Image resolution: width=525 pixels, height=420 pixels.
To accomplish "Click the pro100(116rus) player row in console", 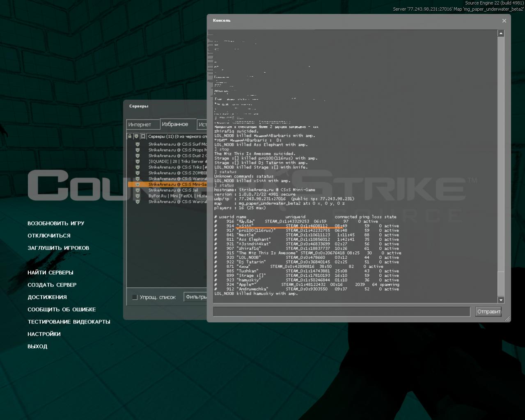I will [307, 230].
